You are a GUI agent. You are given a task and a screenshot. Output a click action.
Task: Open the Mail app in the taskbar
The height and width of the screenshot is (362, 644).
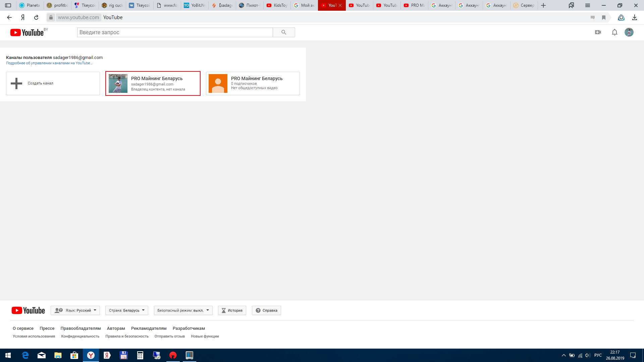pyautogui.click(x=42, y=355)
